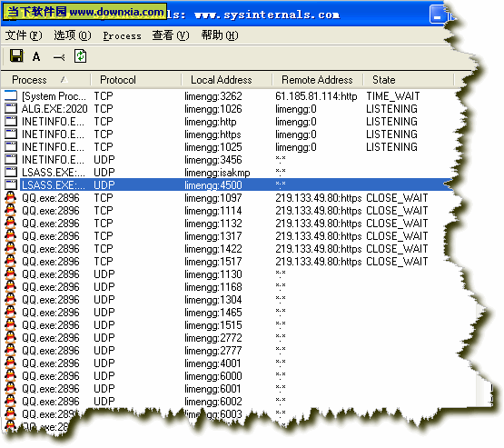Click the QQ penguin icon for limengg:1130

coord(11,274)
